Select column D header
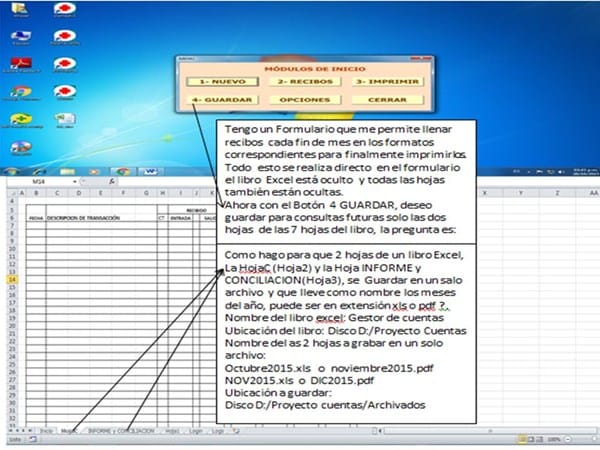The height and width of the screenshot is (450, 600). (x=78, y=193)
